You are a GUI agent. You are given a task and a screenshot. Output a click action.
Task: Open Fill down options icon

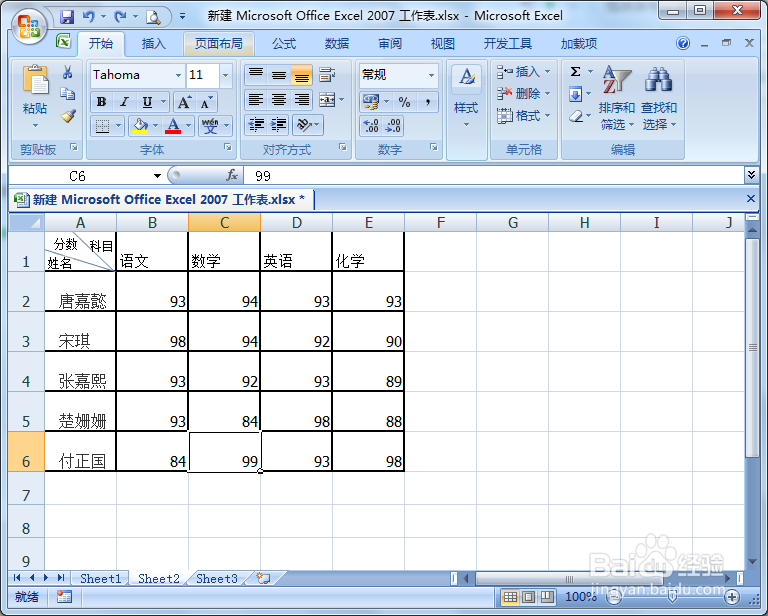(x=576, y=94)
